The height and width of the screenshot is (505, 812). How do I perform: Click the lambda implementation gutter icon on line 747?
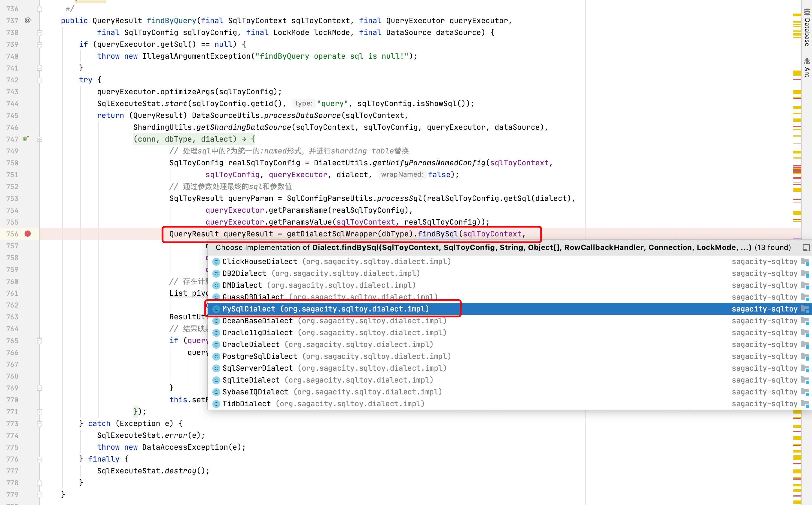26,139
